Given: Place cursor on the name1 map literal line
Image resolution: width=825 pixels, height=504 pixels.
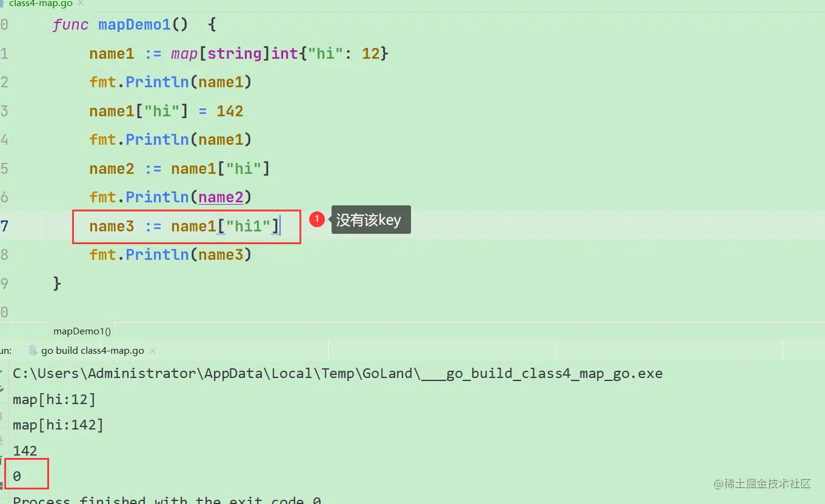Looking at the screenshot, I should click(x=239, y=54).
